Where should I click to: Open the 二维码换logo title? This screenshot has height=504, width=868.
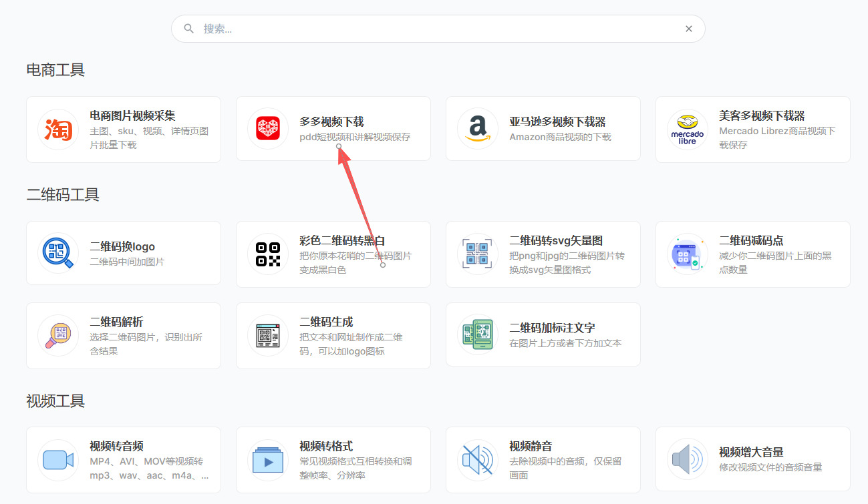coord(122,246)
